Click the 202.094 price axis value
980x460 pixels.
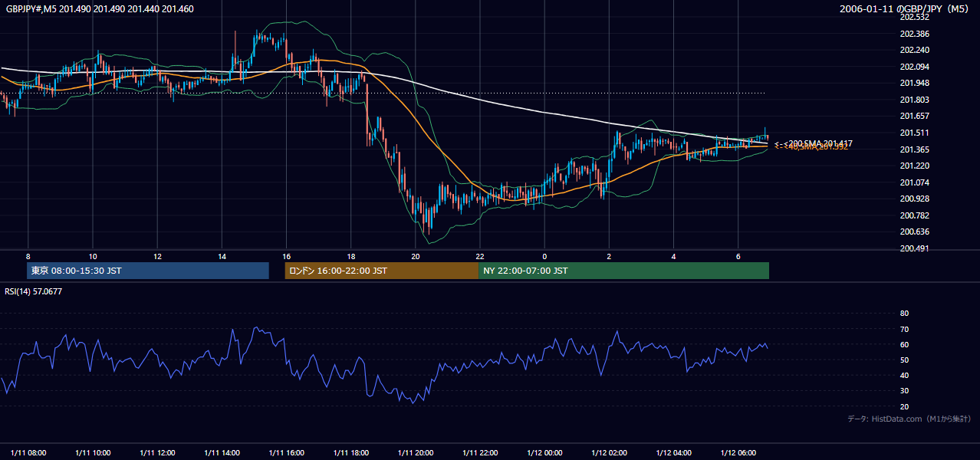(x=914, y=67)
